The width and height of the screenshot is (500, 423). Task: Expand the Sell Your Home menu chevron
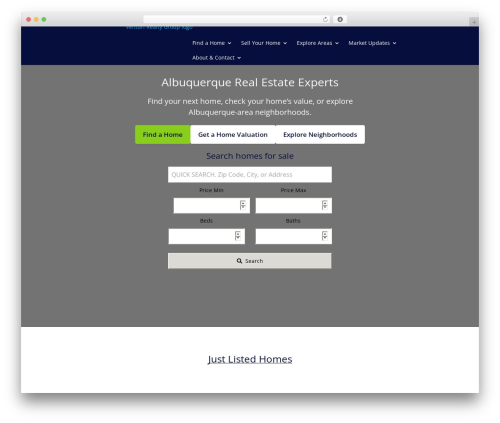(x=285, y=43)
